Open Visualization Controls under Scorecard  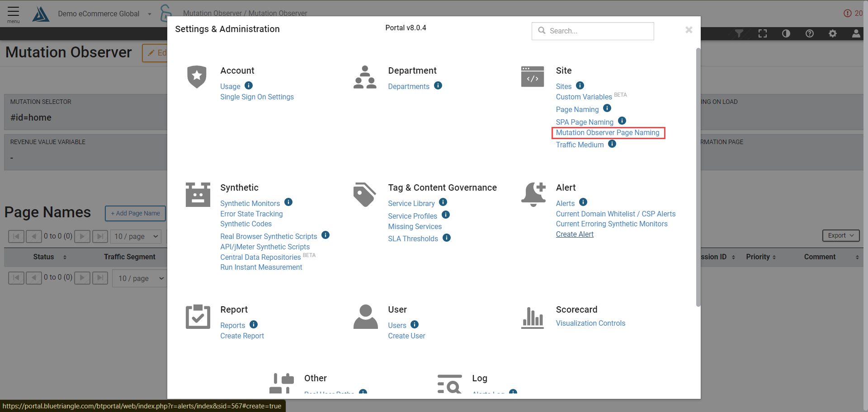coord(590,323)
